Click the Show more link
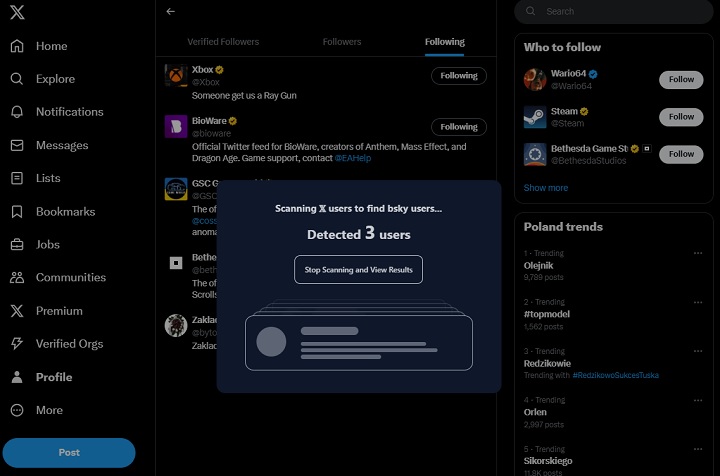 [x=546, y=187]
